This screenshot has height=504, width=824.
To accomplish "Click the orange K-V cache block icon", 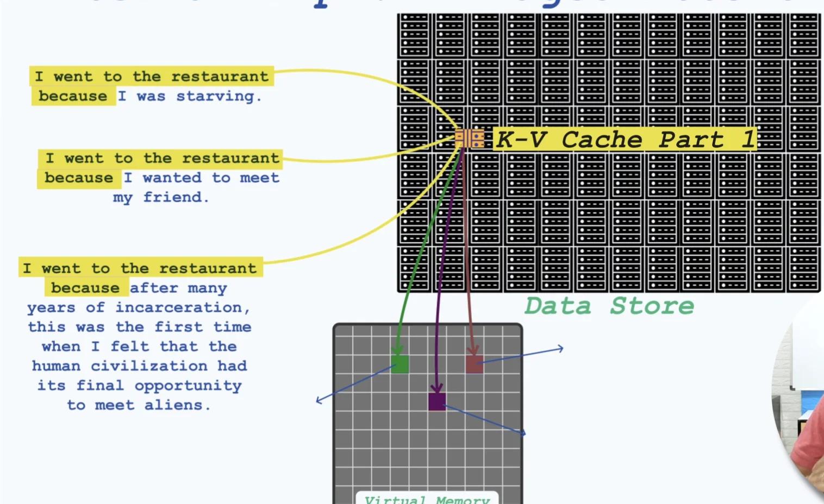I will pos(469,138).
